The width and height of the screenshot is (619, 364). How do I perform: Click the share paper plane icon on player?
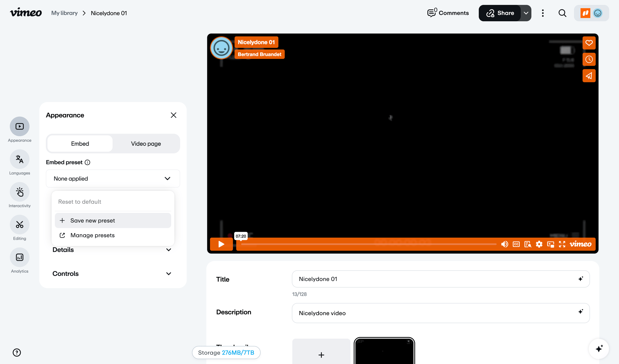tap(589, 76)
